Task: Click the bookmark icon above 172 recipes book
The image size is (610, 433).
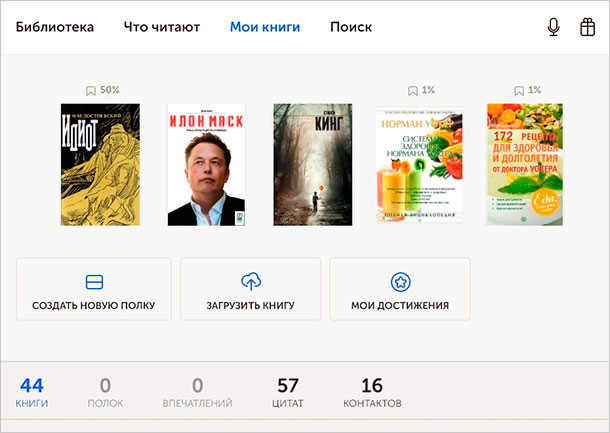Action: [x=519, y=91]
